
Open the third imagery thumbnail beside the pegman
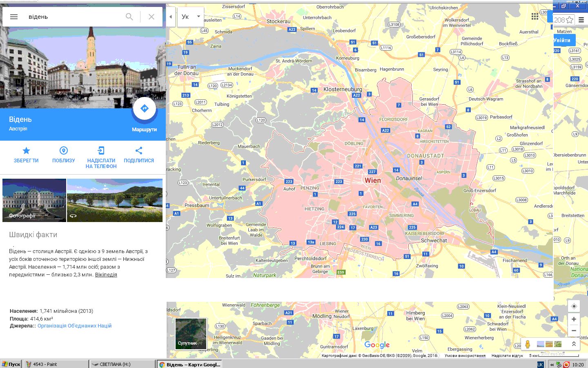coord(558,344)
